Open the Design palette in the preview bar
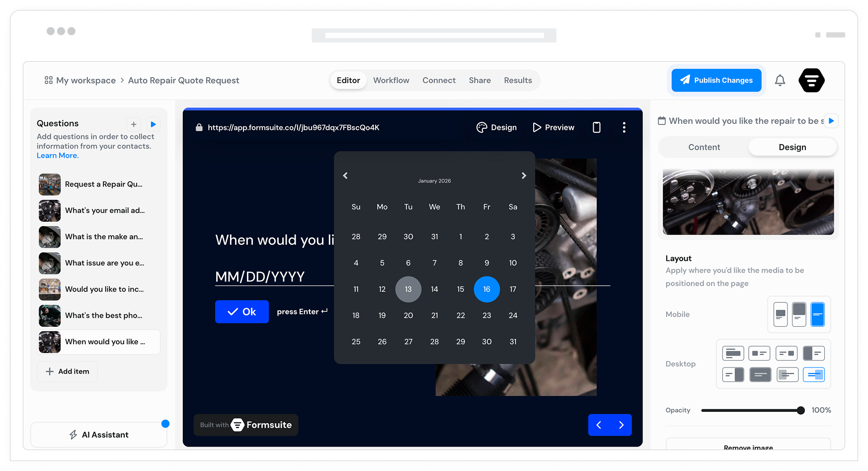The width and height of the screenshot is (868, 471). [x=496, y=127]
